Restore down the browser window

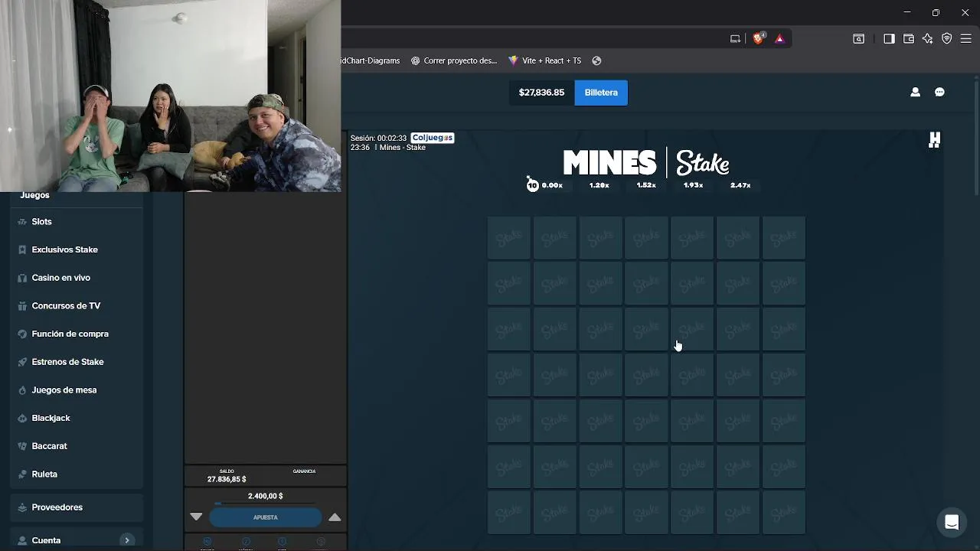[x=936, y=12]
